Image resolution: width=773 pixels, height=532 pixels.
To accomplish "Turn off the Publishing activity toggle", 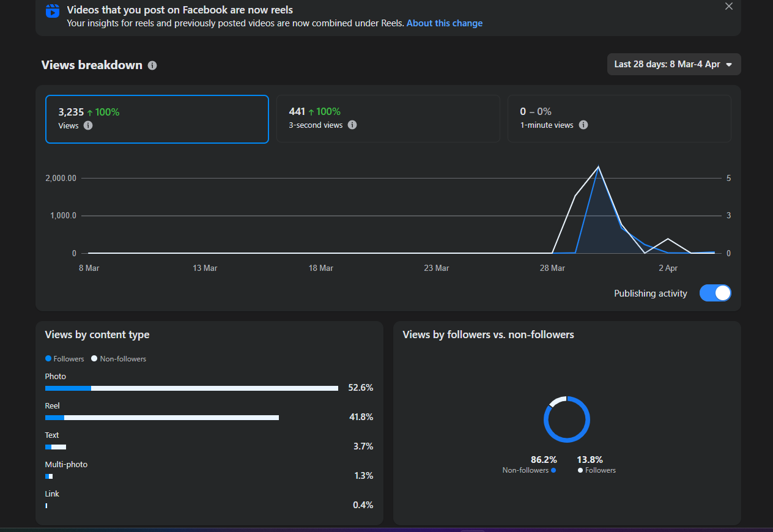I will (x=715, y=293).
